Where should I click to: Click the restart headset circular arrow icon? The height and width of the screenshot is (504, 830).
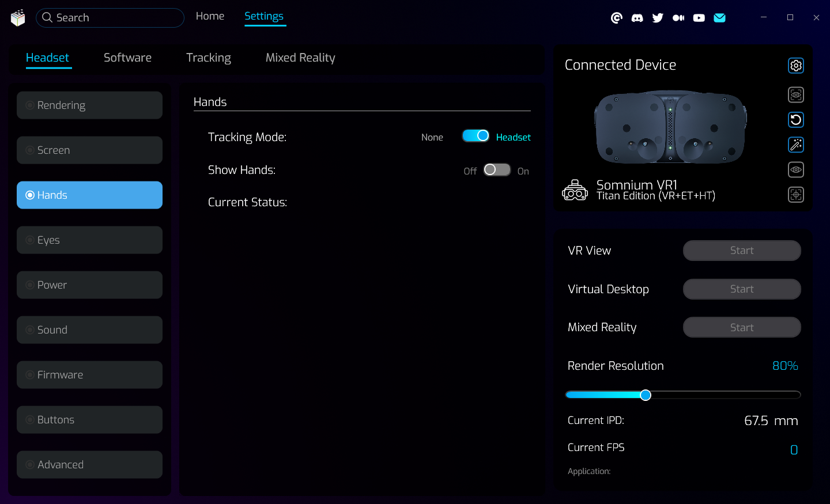[795, 120]
